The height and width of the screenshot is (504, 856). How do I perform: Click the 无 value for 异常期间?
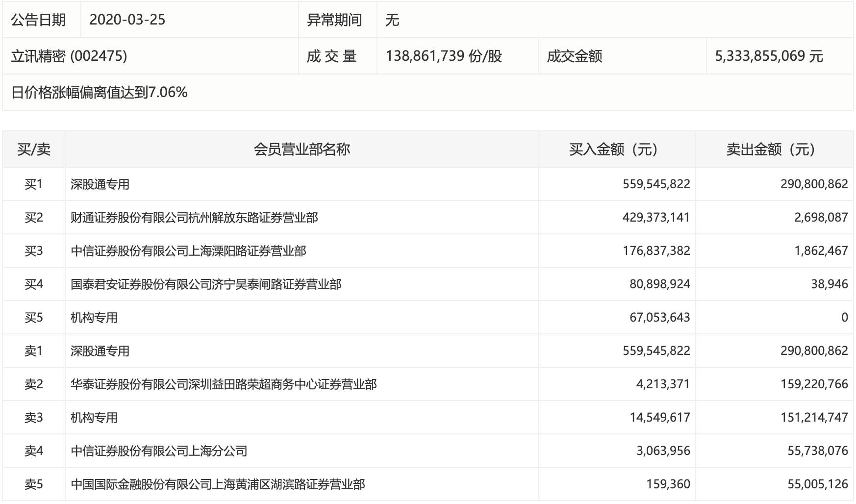coord(392,20)
